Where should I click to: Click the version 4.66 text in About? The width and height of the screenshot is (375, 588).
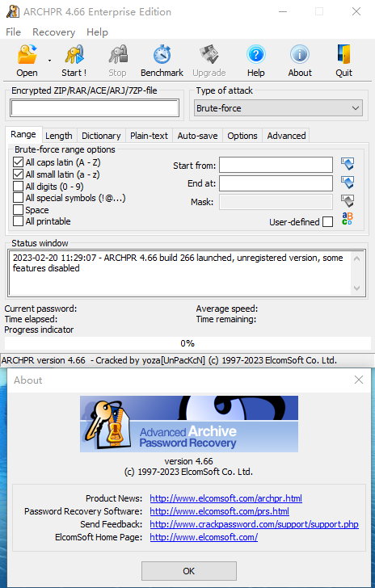click(x=189, y=461)
